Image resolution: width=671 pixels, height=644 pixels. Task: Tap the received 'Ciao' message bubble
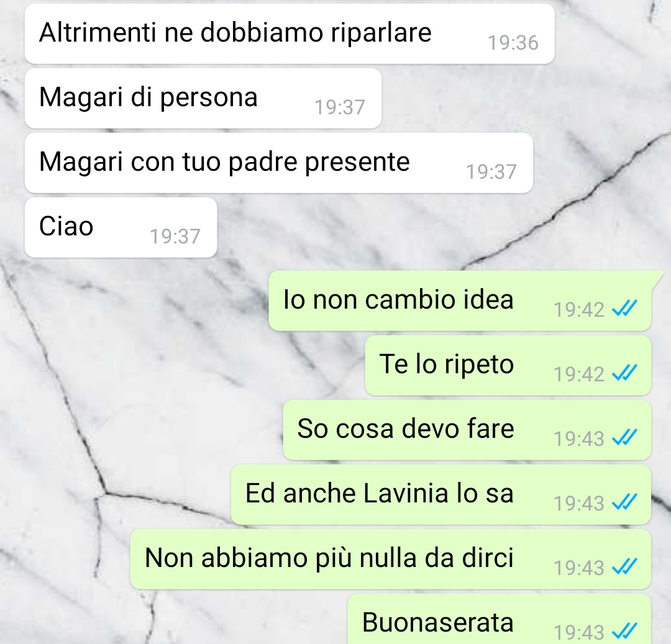(x=121, y=227)
